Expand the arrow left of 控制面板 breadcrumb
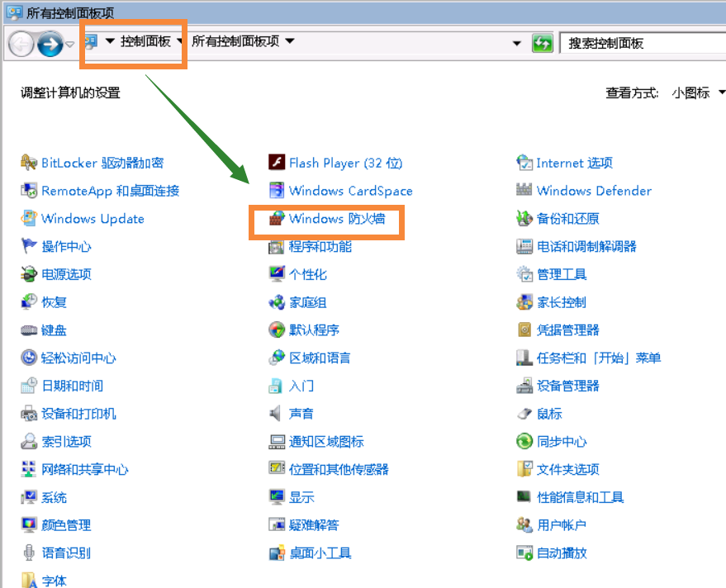726x588 pixels. pos(110,41)
